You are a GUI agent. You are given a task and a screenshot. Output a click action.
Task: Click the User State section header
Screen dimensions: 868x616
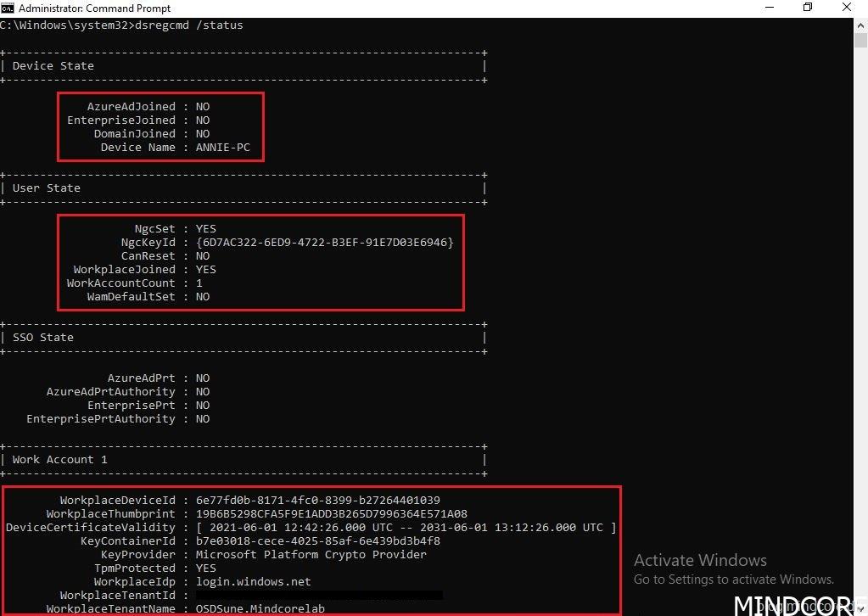(x=46, y=188)
